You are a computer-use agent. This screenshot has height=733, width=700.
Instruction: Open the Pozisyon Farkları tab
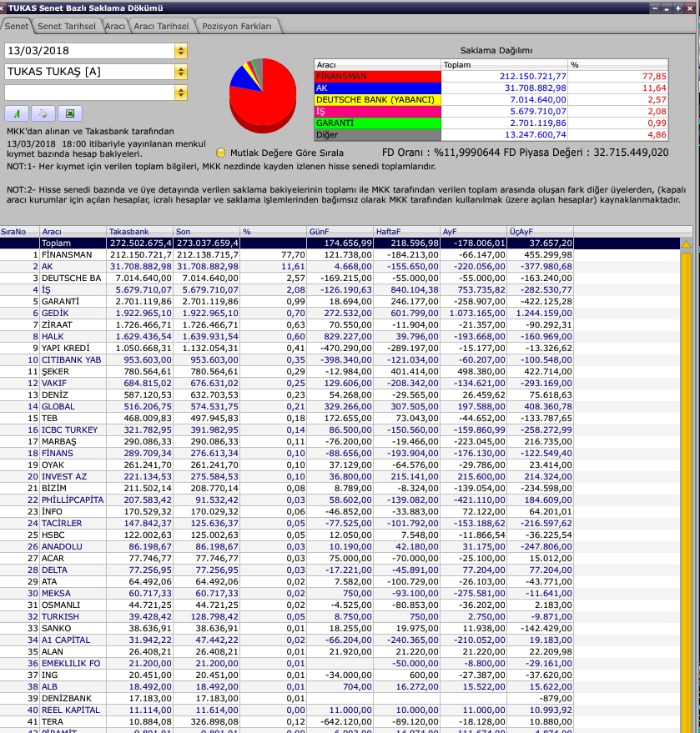pos(237,26)
